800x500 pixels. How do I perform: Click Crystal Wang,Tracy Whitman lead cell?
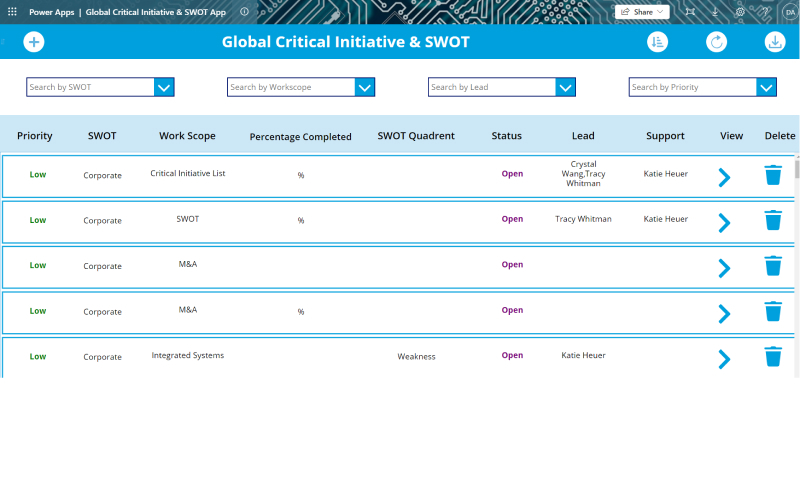583,173
